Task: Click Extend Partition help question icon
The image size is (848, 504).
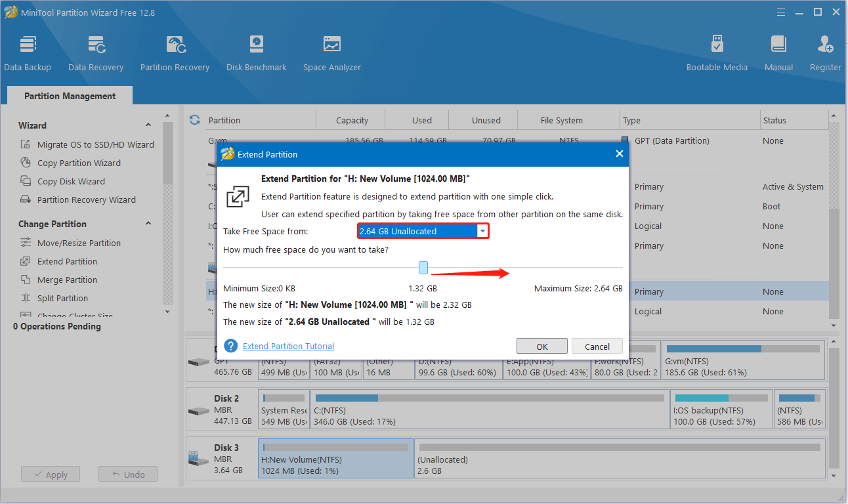Action: click(x=230, y=346)
